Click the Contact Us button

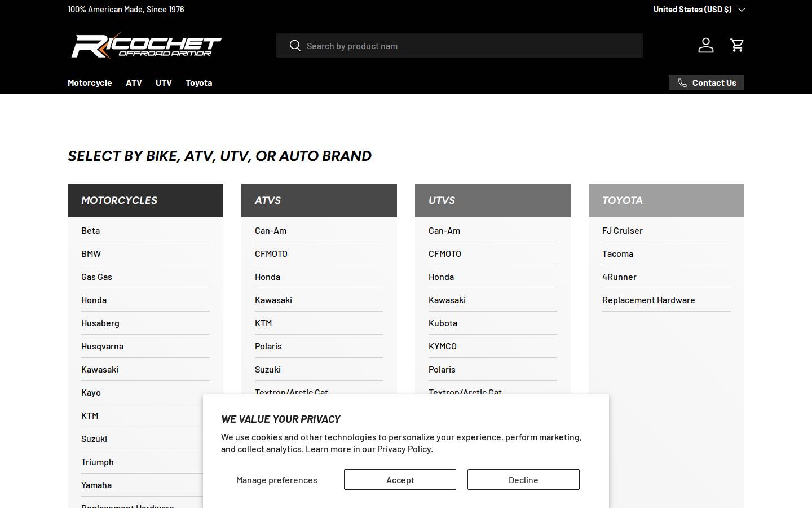[707, 83]
